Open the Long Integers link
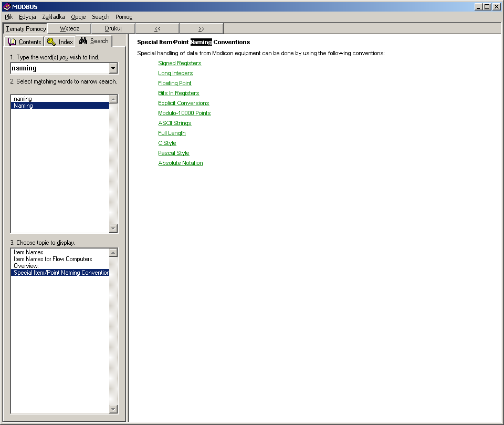 [175, 74]
